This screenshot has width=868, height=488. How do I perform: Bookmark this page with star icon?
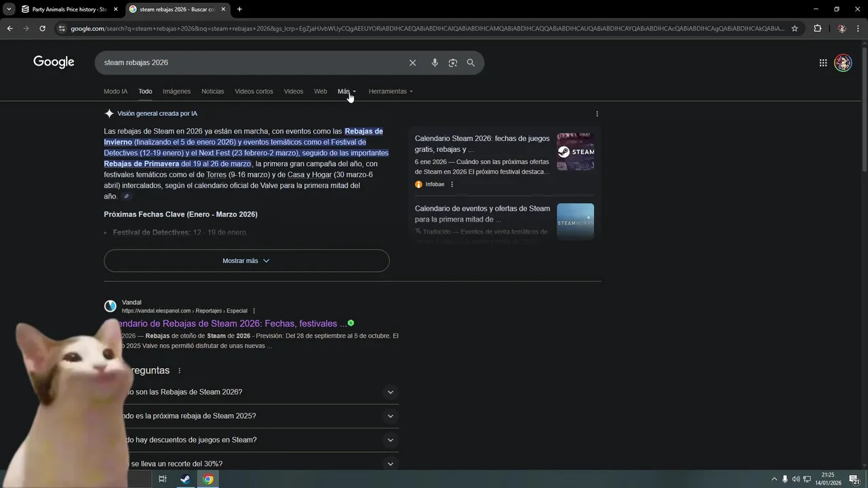(x=795, y=28)
